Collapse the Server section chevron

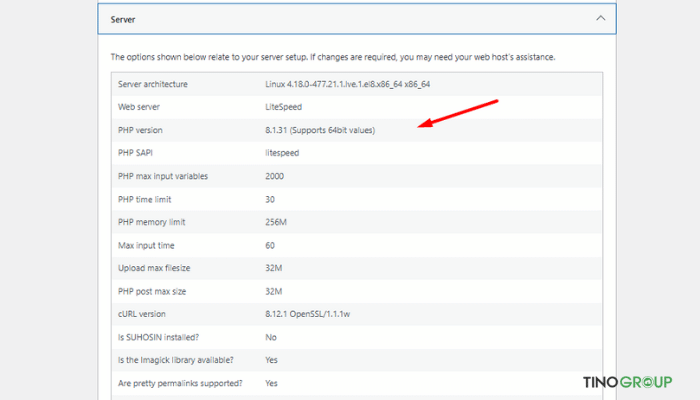point(600,18)
